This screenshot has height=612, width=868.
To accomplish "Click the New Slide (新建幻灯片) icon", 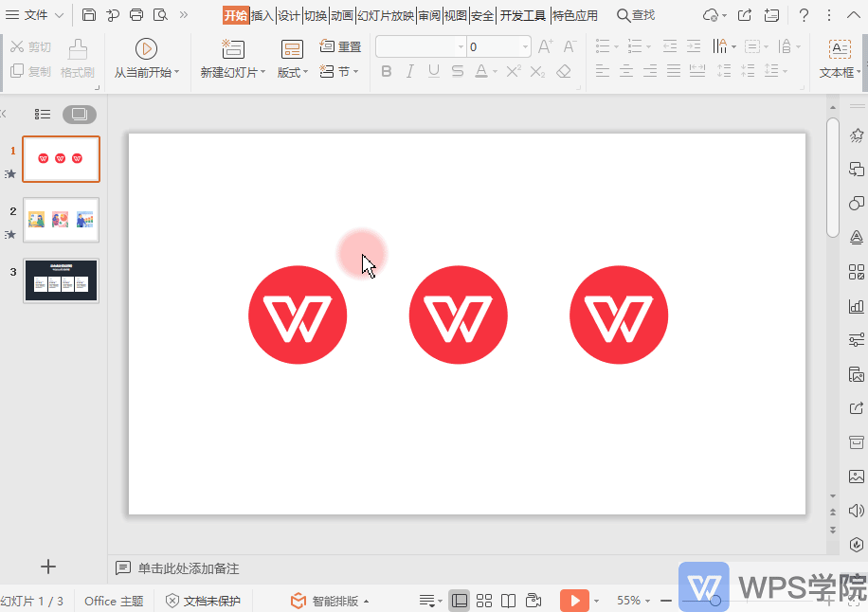I will coord(233,49).
